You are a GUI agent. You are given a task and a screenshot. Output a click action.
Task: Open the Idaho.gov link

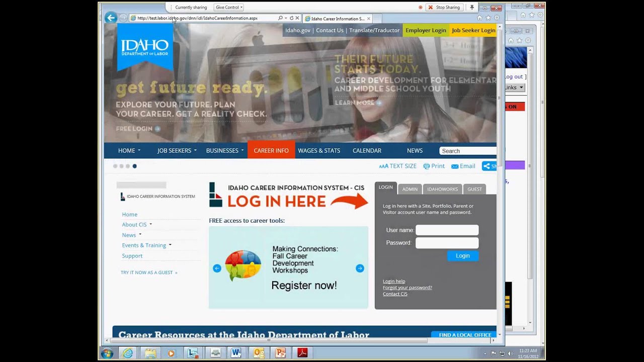tap(298, 30)
